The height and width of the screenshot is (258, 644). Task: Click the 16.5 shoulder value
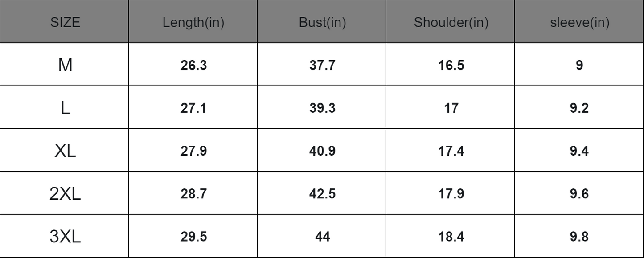tap(451, 66)
